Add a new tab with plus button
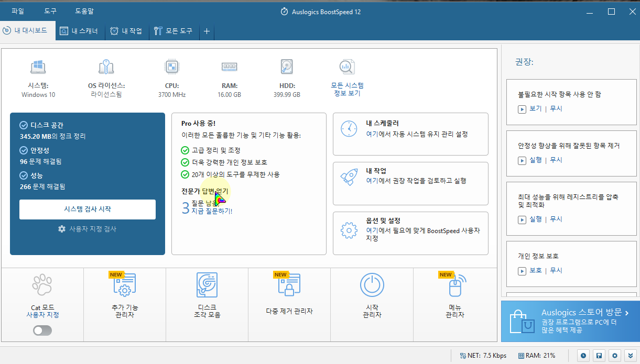The width and height of the screenshot is (640, 364). pos(207,31)
